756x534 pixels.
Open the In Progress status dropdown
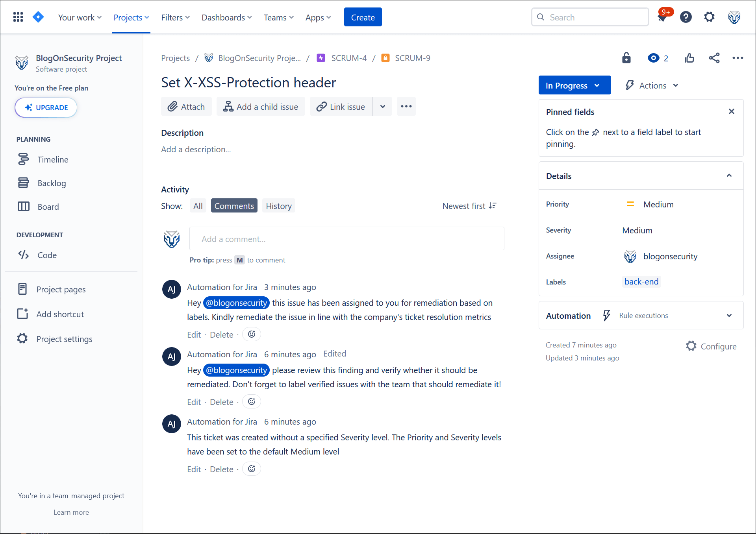click(574, 85)
